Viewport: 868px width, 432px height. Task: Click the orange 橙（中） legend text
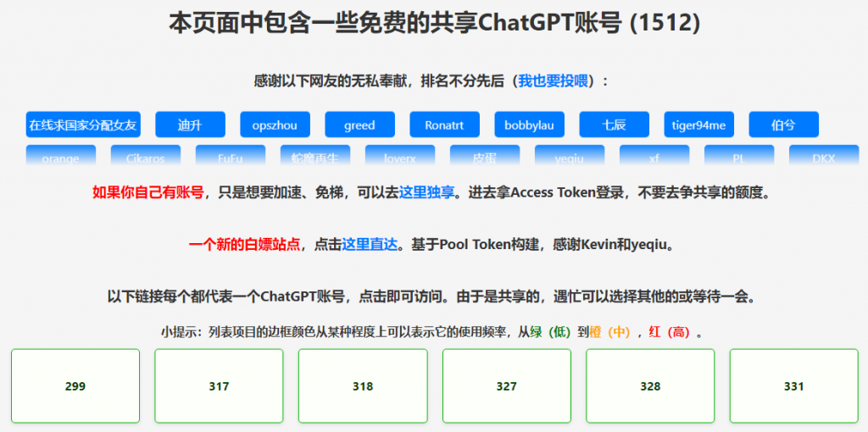click(610, 333)
